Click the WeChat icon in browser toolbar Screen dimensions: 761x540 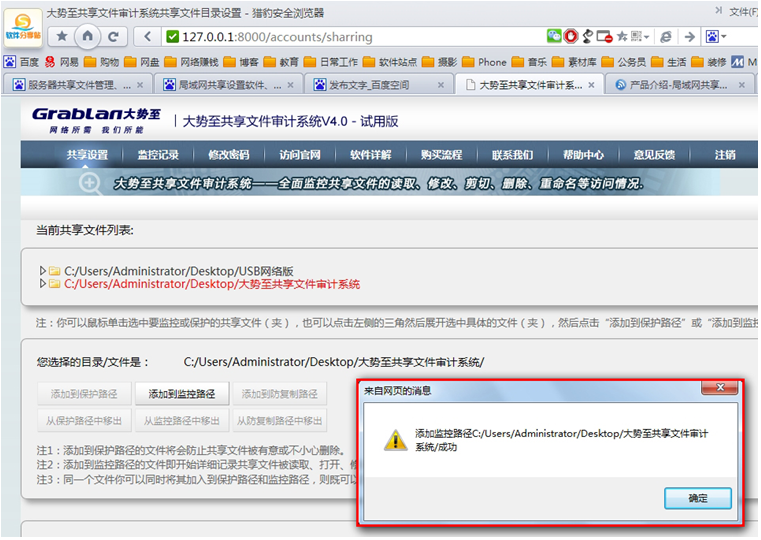[553, 36]
